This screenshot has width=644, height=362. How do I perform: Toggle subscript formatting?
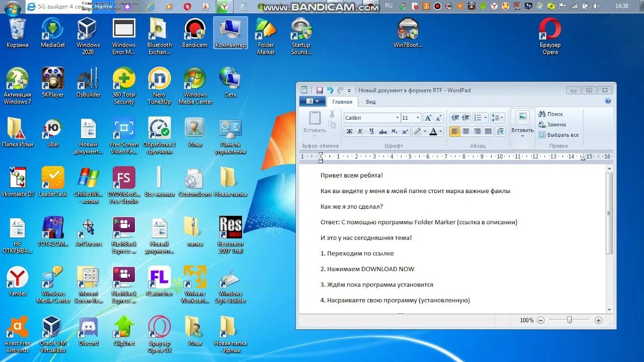394,131
